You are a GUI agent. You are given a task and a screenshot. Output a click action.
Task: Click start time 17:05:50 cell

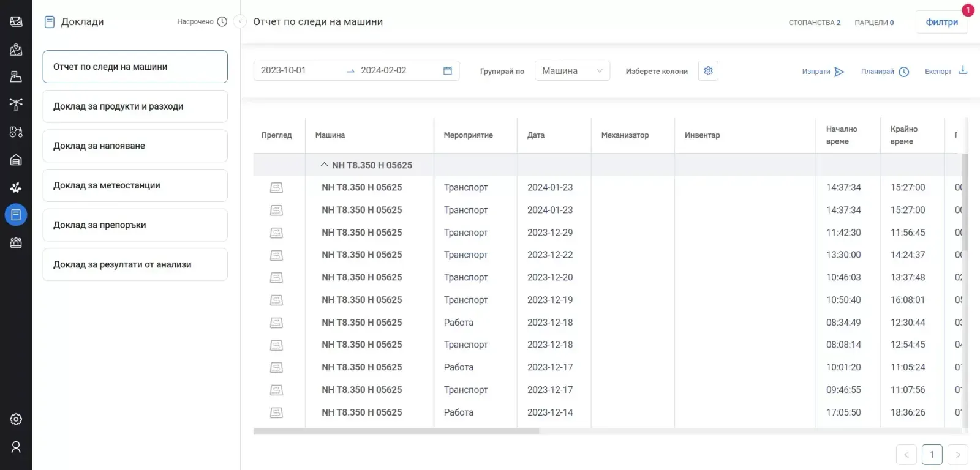pyautogui.click(x=843, y=412)
